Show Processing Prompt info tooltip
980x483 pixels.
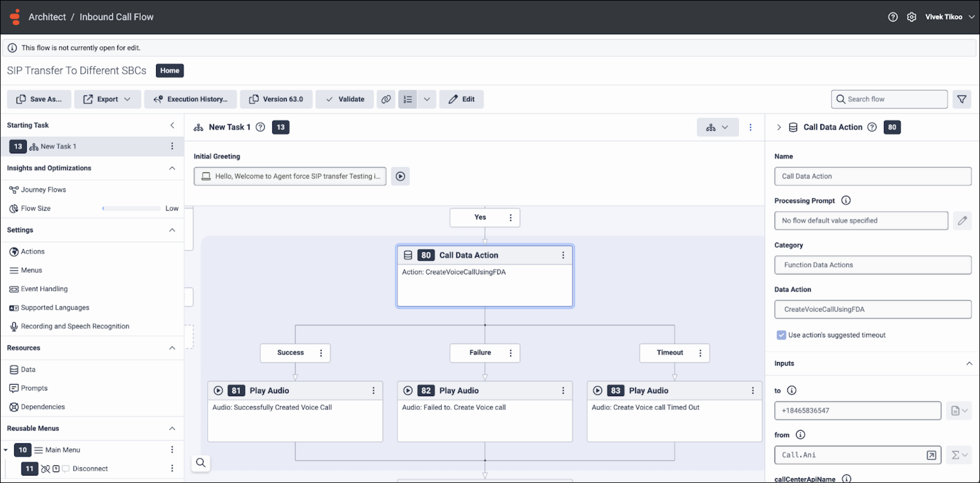(x=846, y=201)
